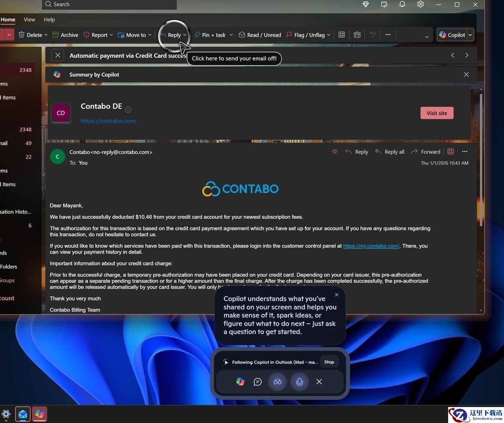Open the apps grid icon in toolbar
504x423 pixels.
(x=341, y=35)
